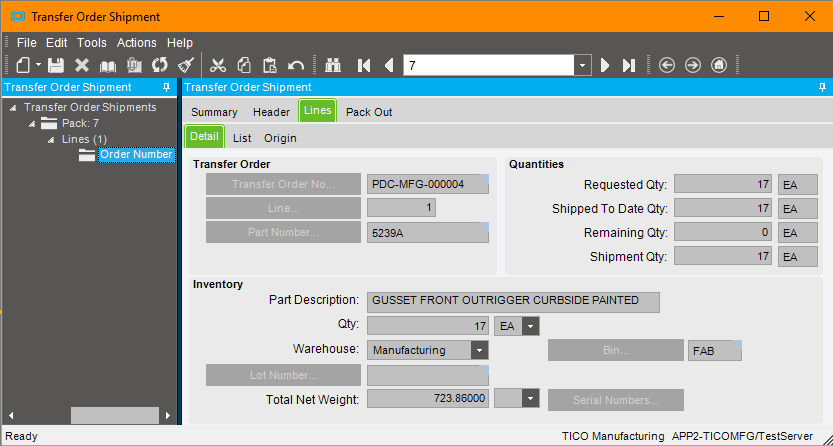This screenshot has width=833, height=446.
Task: Save the record with the floppy disk icon
Action: click(x=56, y=65)
